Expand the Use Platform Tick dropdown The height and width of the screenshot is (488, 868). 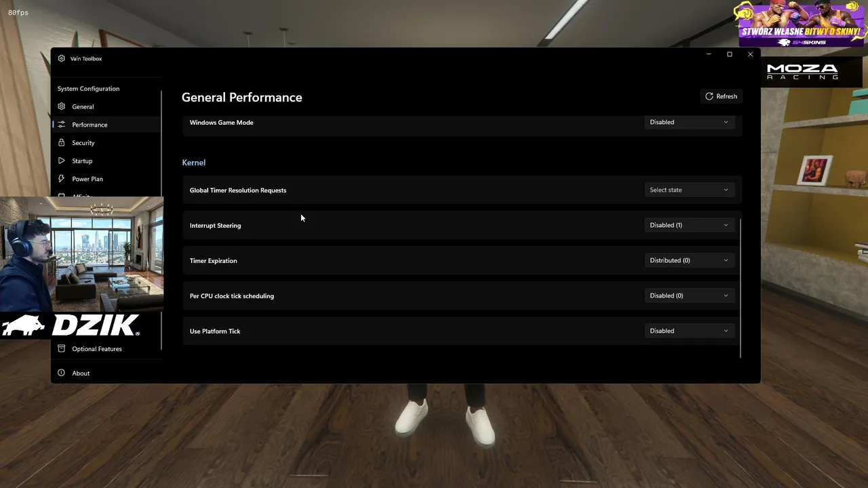(689, 331)
